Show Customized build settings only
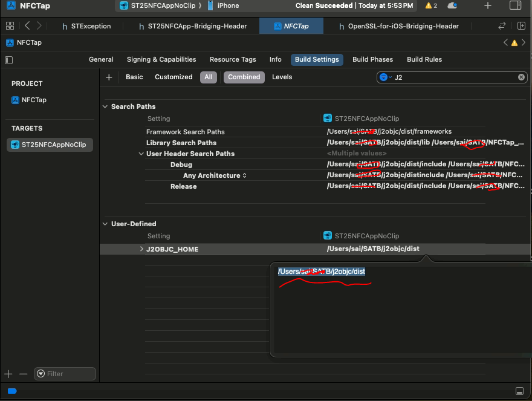This screenshot has height=401, width=532. pos(174,77)
